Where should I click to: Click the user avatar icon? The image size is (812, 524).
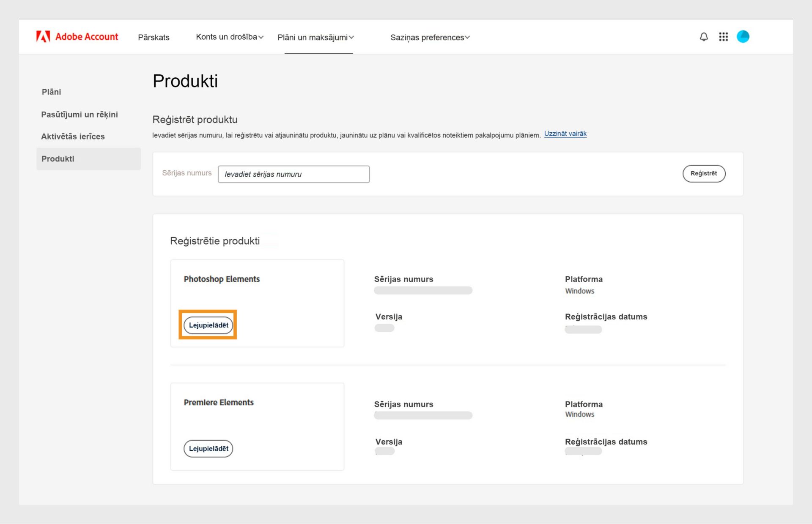743,37
